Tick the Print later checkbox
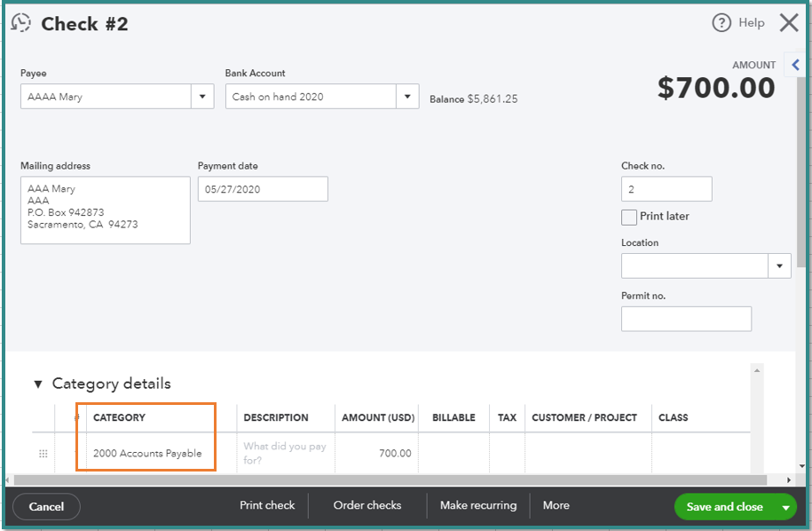Viewport: 812px width, 531px height. click(628, 217)
